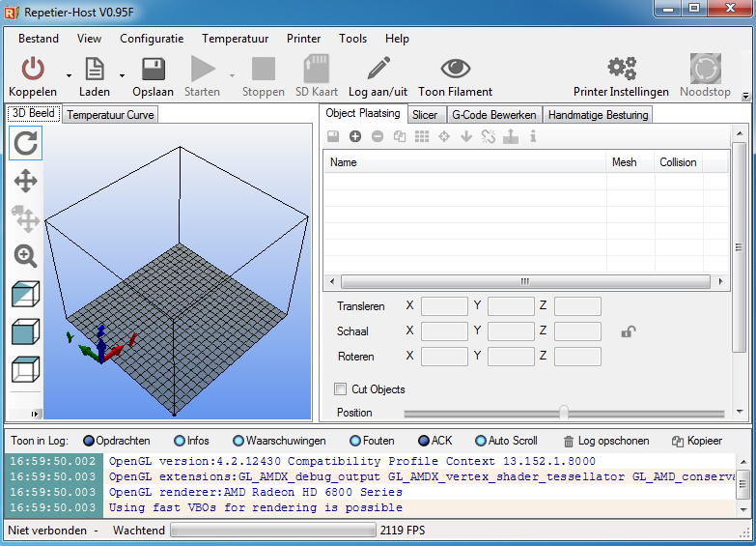Screen dimensions: 756x546
Task: Expand the left toolbar overflow arrow
Action: [x=34, y=415]
